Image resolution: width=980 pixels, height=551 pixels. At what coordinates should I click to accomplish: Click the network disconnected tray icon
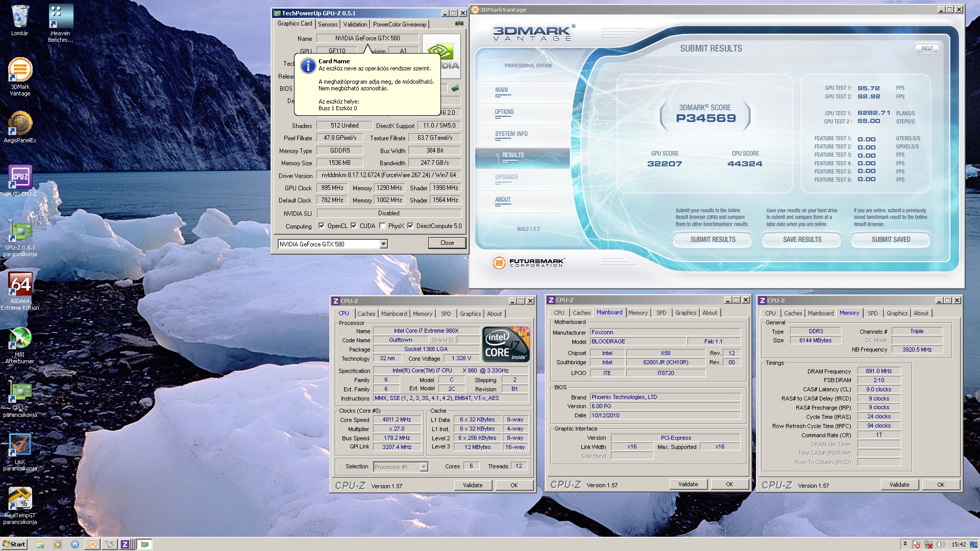(x=928, y=544)
